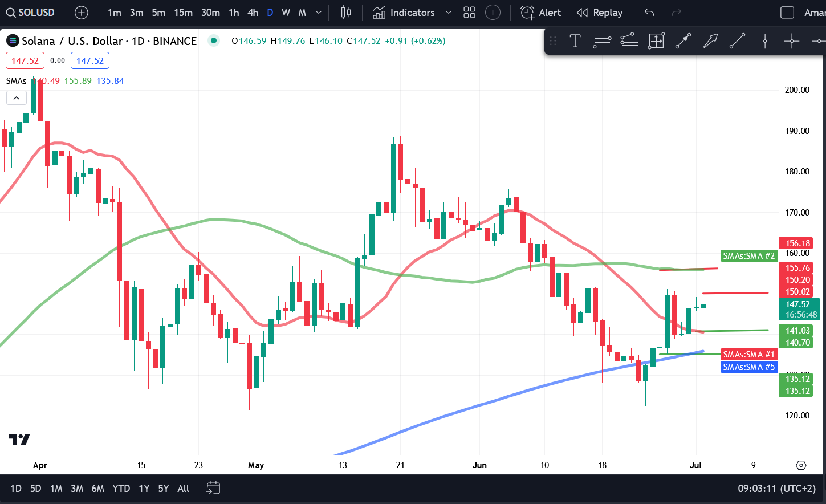Click the add symbol plus icon

coord(82,13)
